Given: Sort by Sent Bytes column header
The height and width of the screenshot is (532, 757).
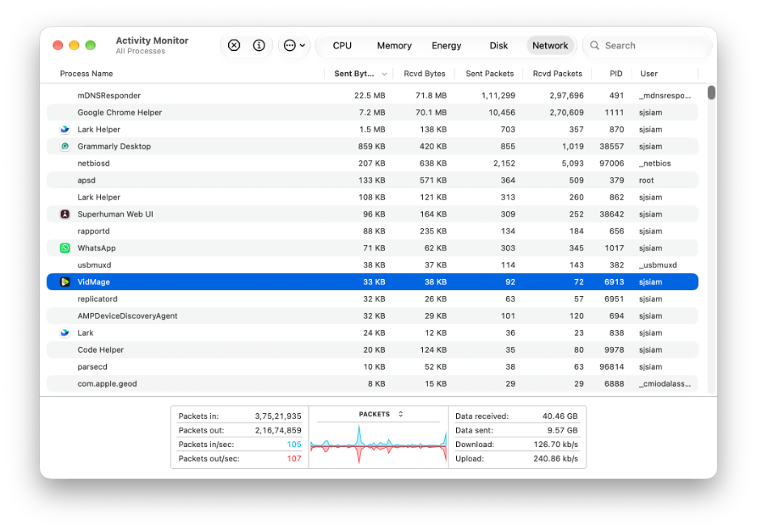Looking at the screenshot, I should [x=354, y=74].
